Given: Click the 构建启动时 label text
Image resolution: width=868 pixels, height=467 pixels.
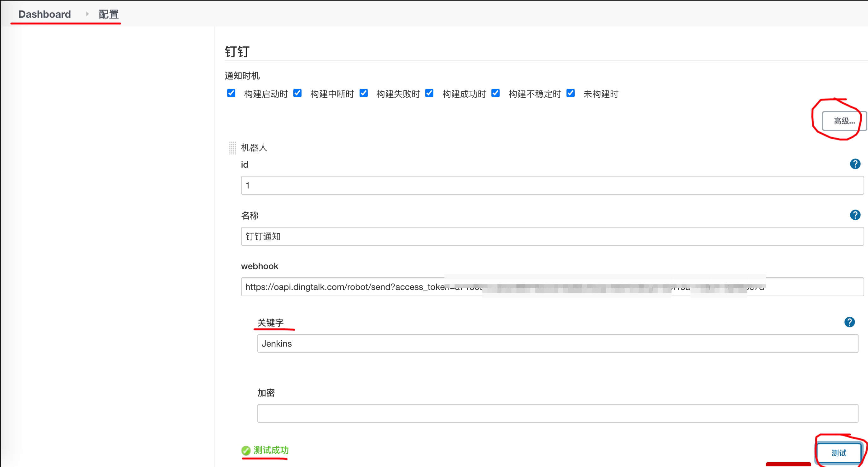Looking at the screenshot, I should tap(266, 94).
